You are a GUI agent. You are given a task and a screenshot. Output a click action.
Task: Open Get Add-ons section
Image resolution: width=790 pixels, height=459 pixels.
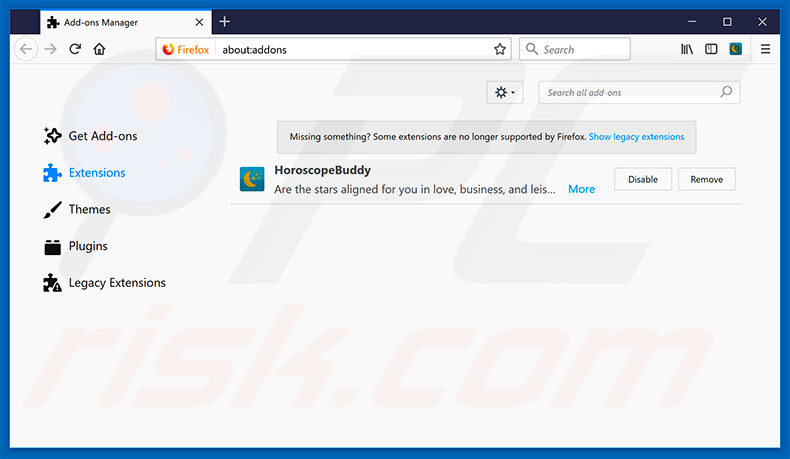click(x=90, y=136)
